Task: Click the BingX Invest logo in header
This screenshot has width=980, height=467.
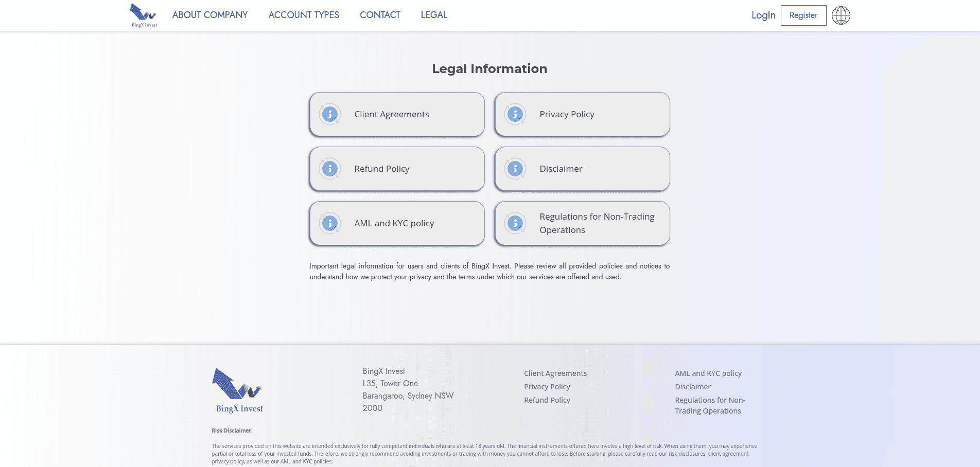Action: [144, 15]
